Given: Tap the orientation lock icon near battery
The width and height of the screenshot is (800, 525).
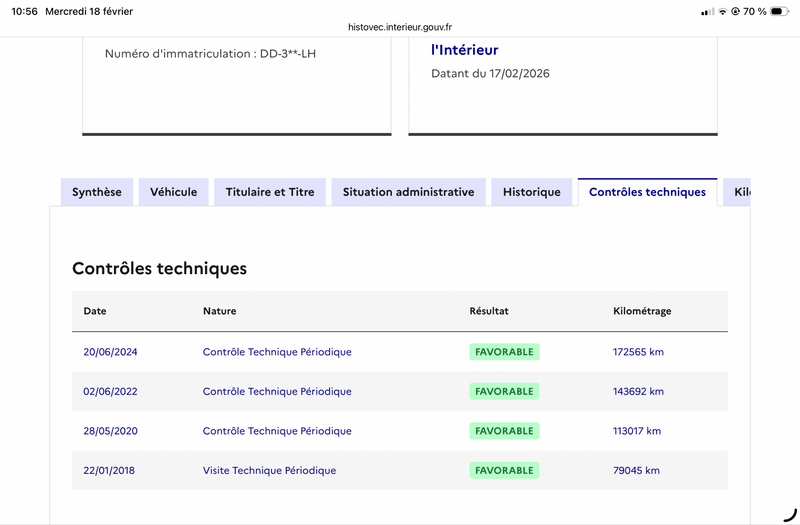Looking at the screenshot, I should coord(736,12).
